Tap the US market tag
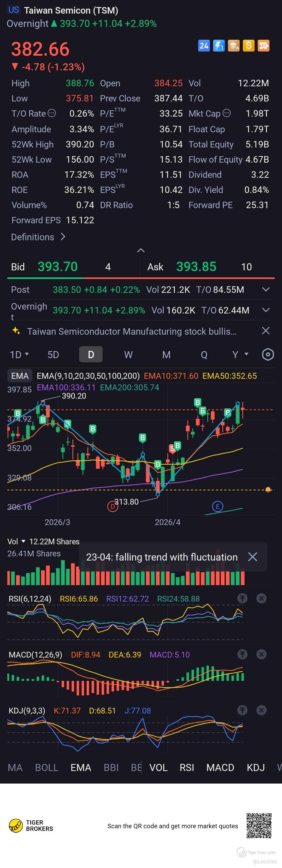The image size is (282, 868). pyautogui.click(x=14, y=10)
